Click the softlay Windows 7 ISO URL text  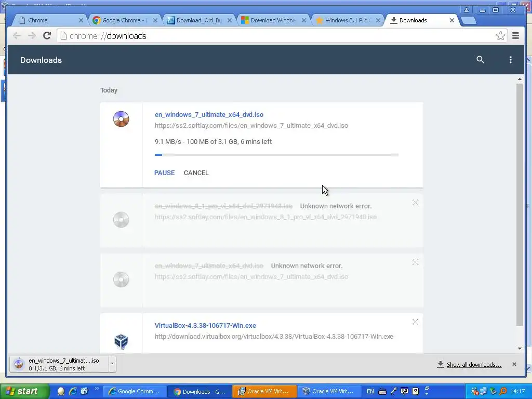(251, 126)
